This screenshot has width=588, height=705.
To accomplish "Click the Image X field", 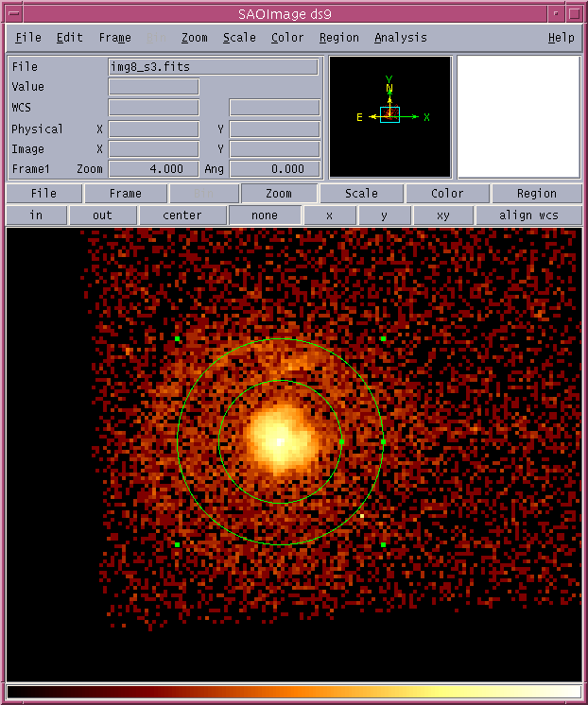I will pos(154,148).
